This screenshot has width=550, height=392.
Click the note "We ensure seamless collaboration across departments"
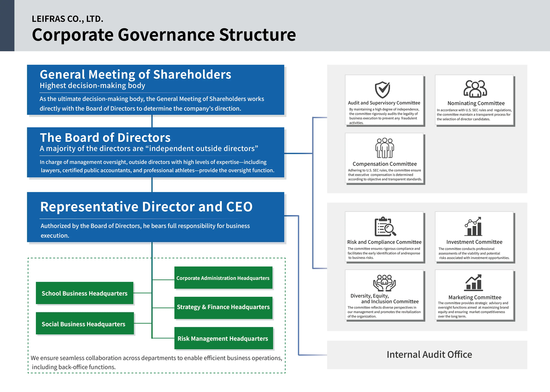tap(156, 362)
